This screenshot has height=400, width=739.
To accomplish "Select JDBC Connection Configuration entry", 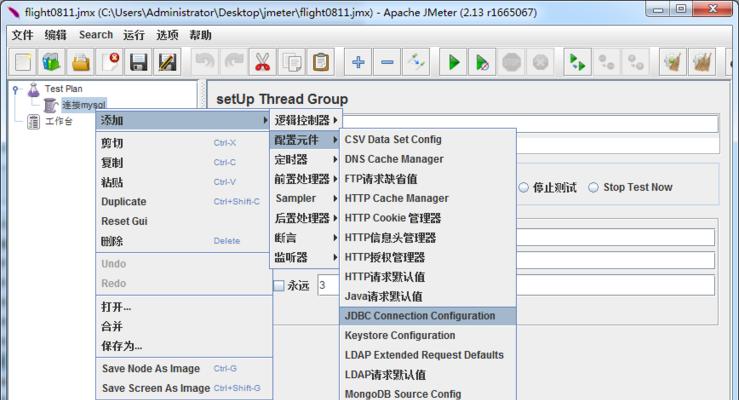I will coord(427,316).
